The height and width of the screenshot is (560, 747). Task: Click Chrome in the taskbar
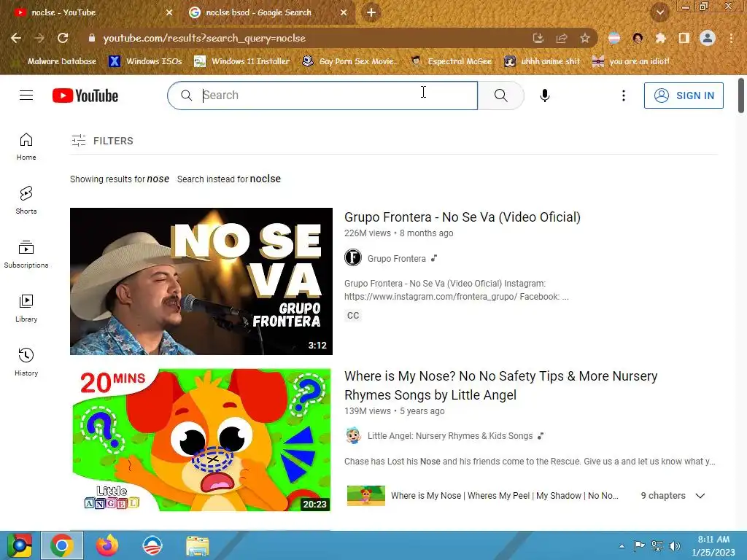pyautogui.click(x=62, y=545)
